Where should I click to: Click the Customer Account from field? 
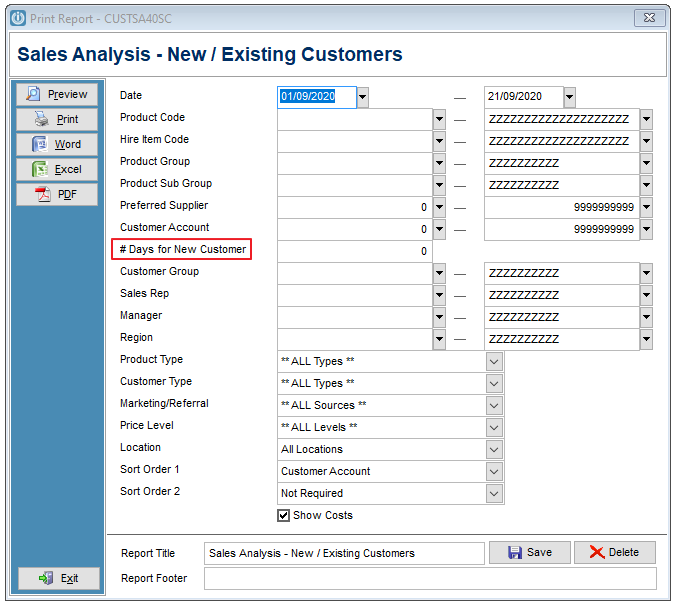pos(355,230)
